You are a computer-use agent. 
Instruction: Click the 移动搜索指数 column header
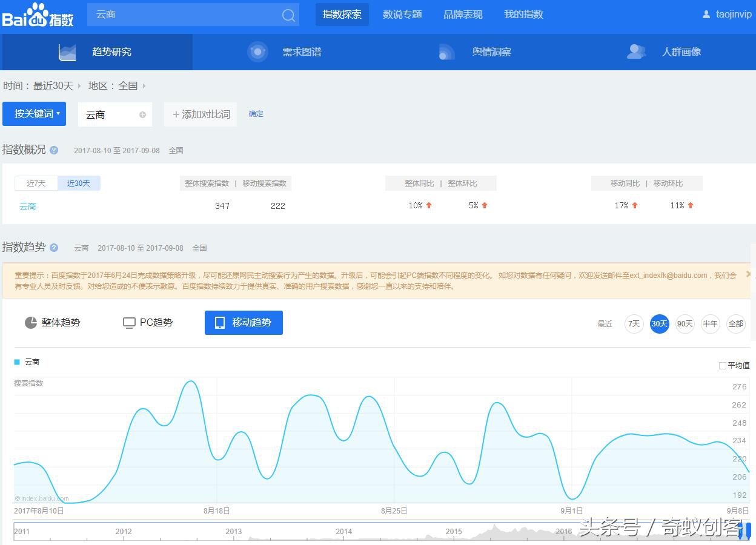(265, 183)
